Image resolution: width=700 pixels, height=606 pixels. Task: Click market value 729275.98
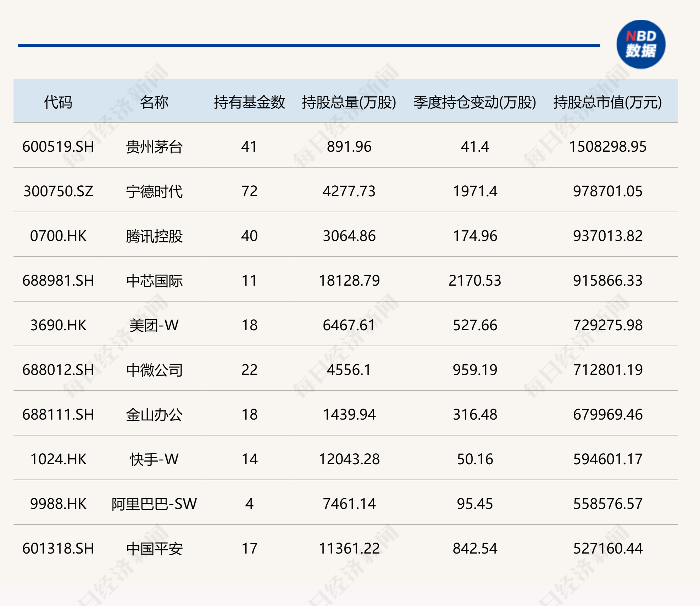pos(608,325)
